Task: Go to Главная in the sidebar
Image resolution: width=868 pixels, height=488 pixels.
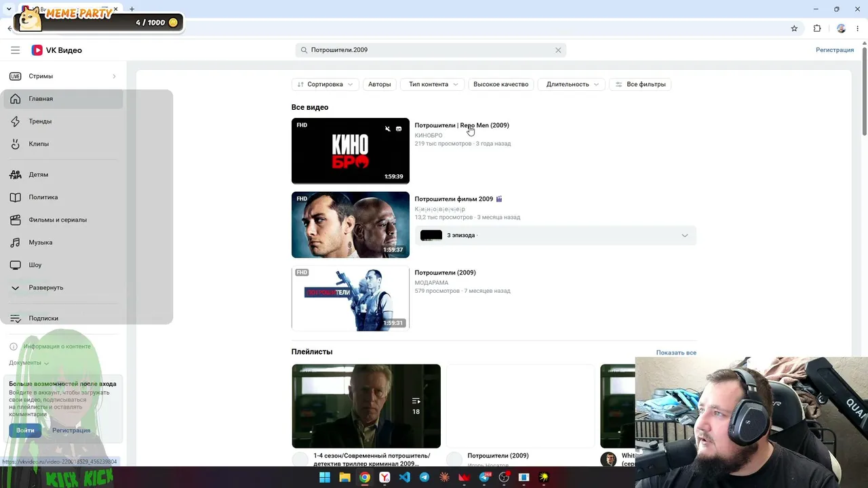Action: pos(62,99)
